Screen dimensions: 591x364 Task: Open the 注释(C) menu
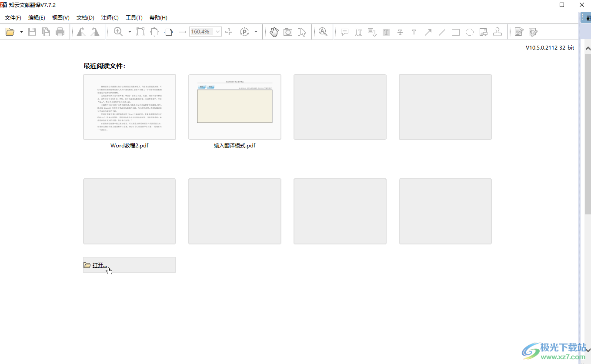click(x=110, y=18)
